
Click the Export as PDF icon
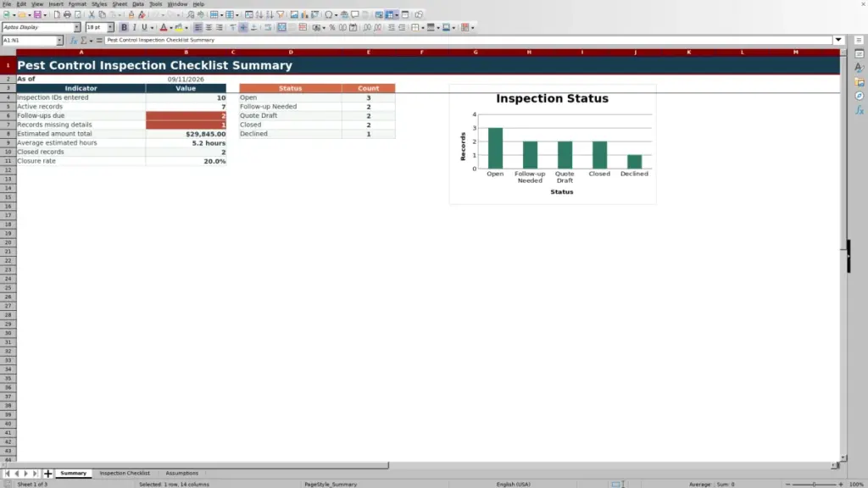(57, 14)
